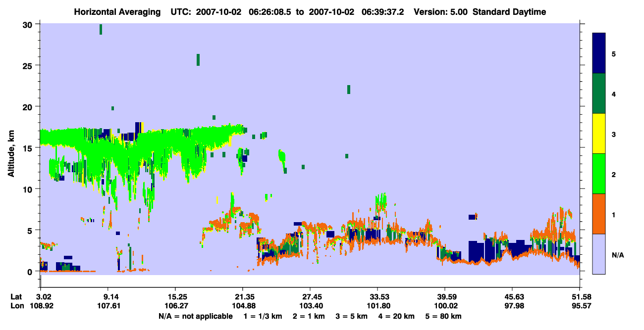Click 'N/A = not applicable' legend note
The width and height of the screenshot is (644, 330).
pyautogui.click(x=195, y=316)
